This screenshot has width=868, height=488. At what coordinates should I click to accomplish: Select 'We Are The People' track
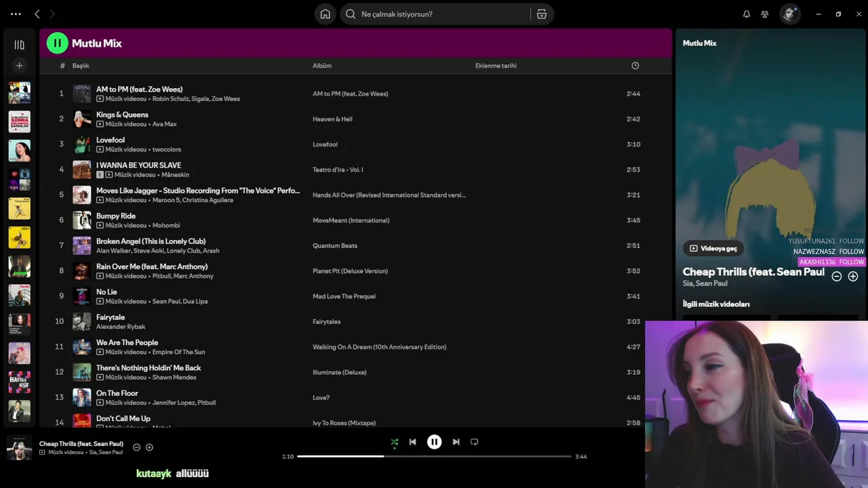click(127, 342)
